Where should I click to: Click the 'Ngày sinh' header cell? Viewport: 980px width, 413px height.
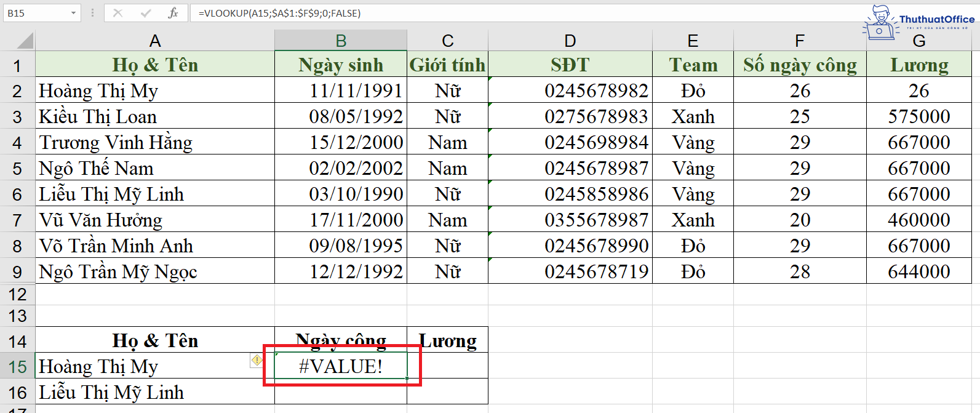coord(341,65)
